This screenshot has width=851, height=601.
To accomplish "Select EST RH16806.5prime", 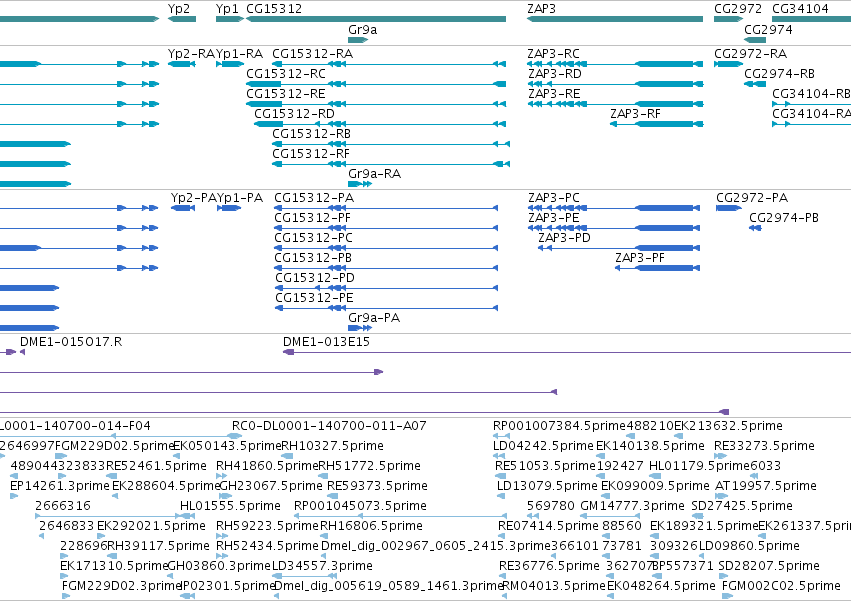I will (371, 527).
